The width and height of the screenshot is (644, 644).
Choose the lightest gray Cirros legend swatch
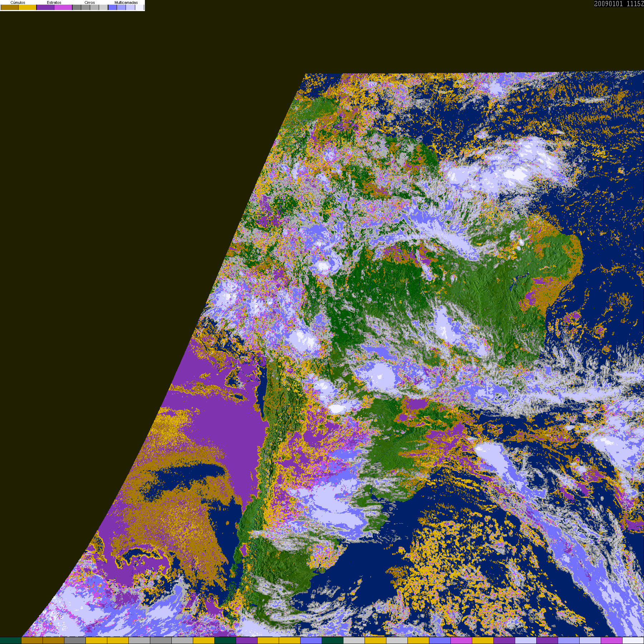click(103, 8)
